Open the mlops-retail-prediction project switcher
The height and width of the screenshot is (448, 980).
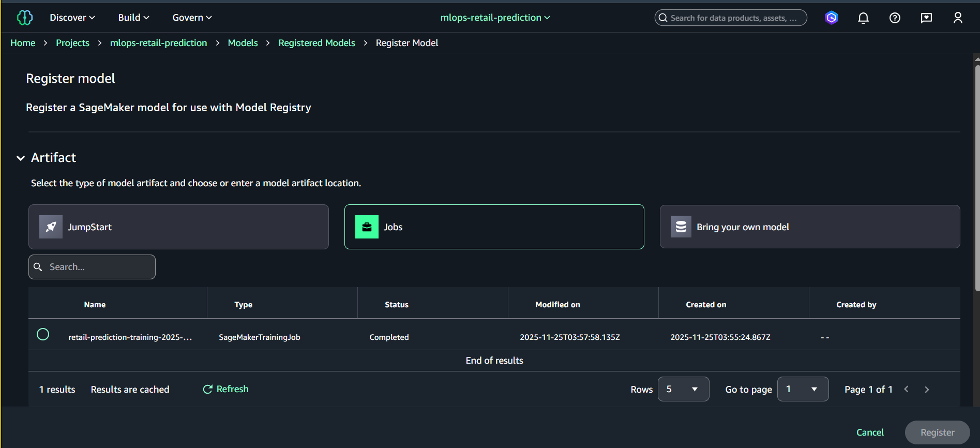(495, 18)
